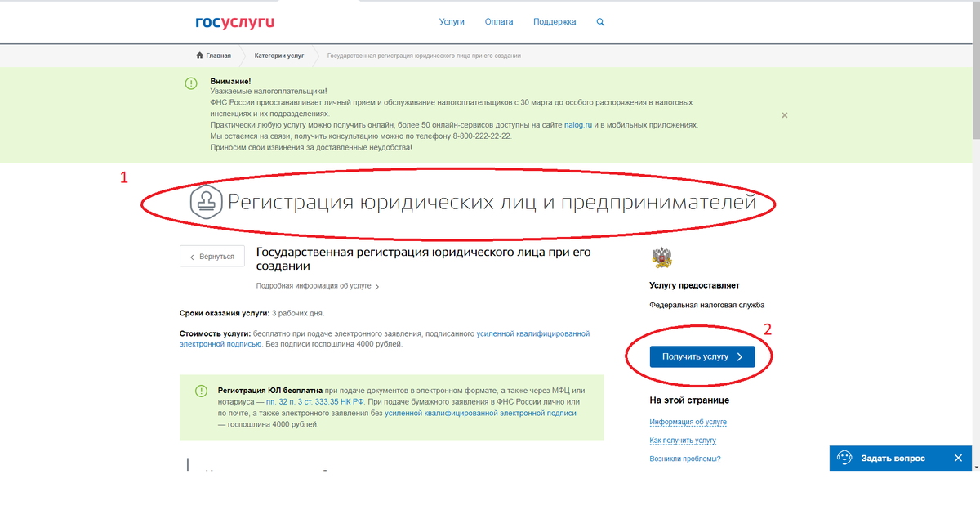The width and height of the screenshot is (980, 519).
Task: Click the Федеральная налоговая служба text
Action: (x=707, y=305)
